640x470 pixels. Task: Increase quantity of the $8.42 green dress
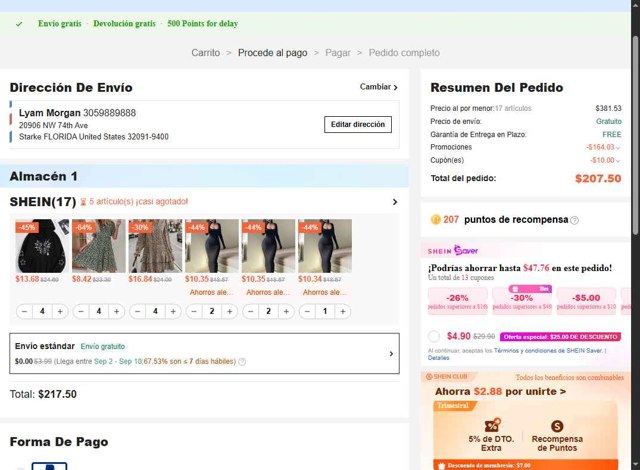click(117, 311)
